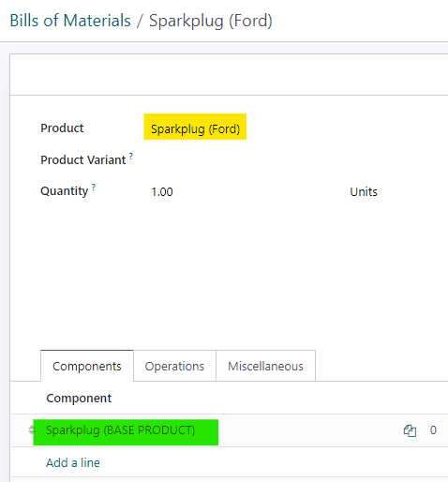Select the Sparkplug (Ford) product field
This screenshot has height=482, width=448.
click(x=195, y=128)
